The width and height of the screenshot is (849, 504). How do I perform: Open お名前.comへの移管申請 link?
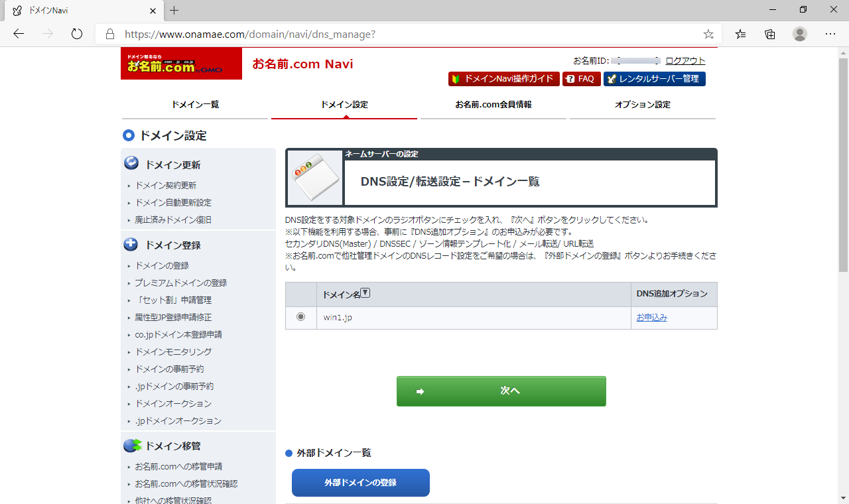click(x=178, y=467)
